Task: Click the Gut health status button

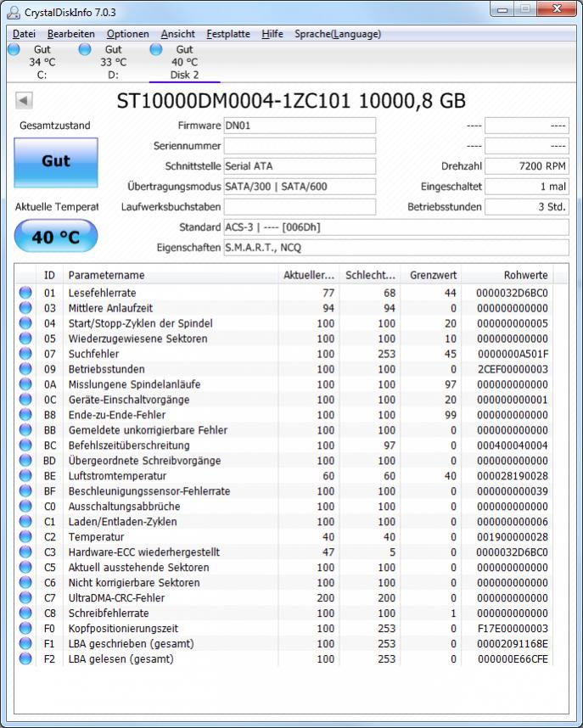Action: pyautogui.click(x=56, y=163)
